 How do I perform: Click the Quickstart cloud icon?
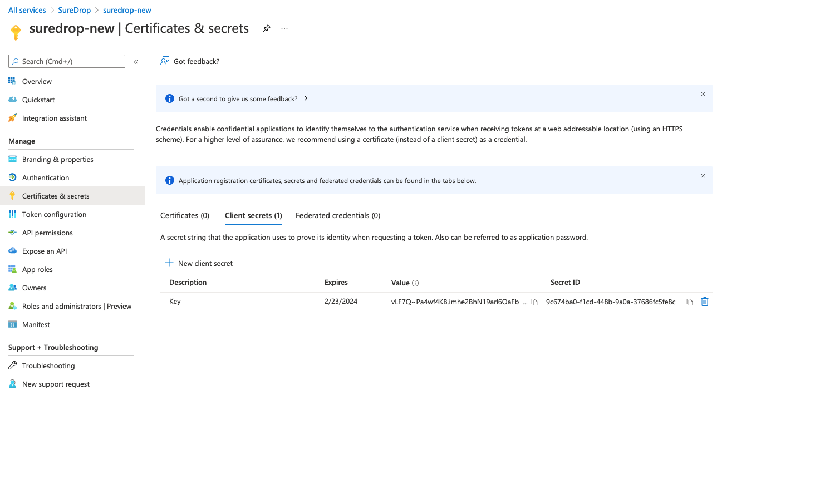point(12,100)
